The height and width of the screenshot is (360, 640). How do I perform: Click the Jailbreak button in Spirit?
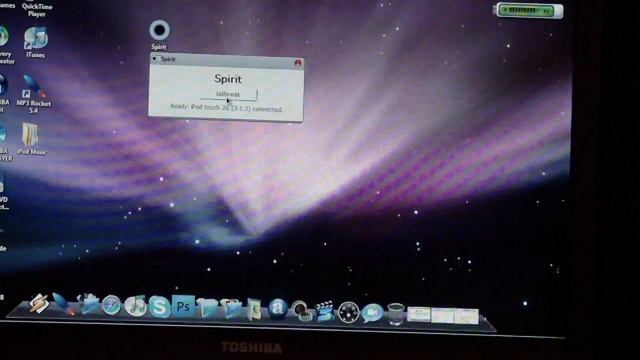(x=228, y=94)
